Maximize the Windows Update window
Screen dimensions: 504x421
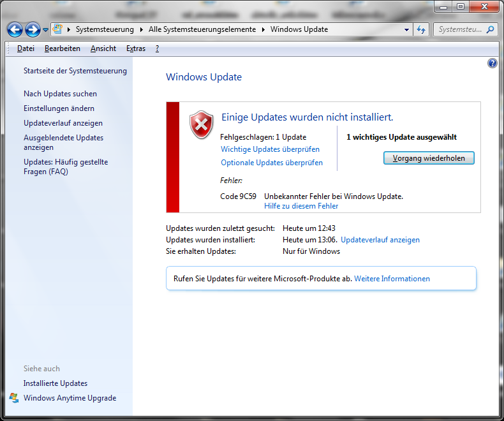click(x=461, y=6)
